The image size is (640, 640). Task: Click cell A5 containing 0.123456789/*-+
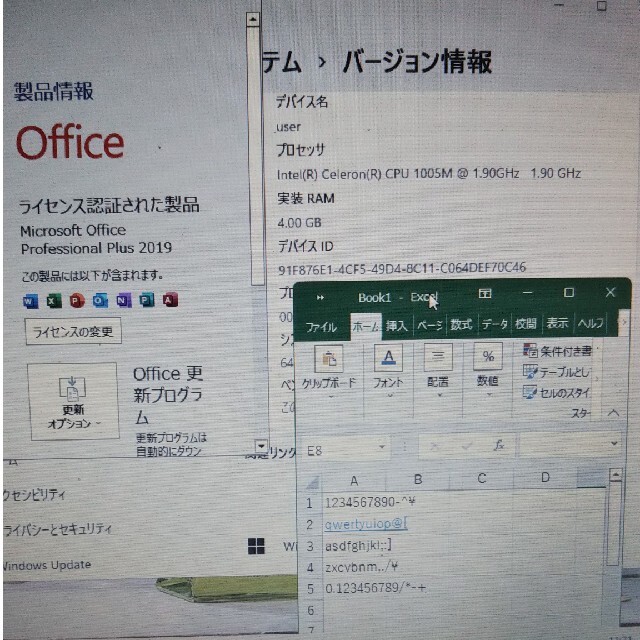point(376,588)
